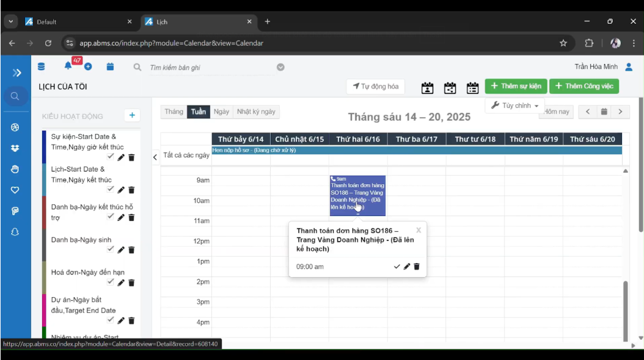
Task: Select the single-user calendar view icon
Action: tap(428, 88)
